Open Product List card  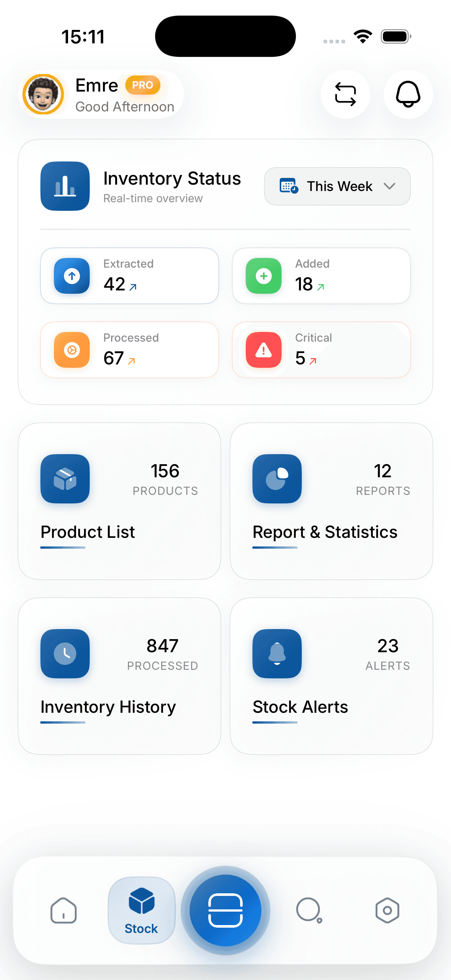120,501
